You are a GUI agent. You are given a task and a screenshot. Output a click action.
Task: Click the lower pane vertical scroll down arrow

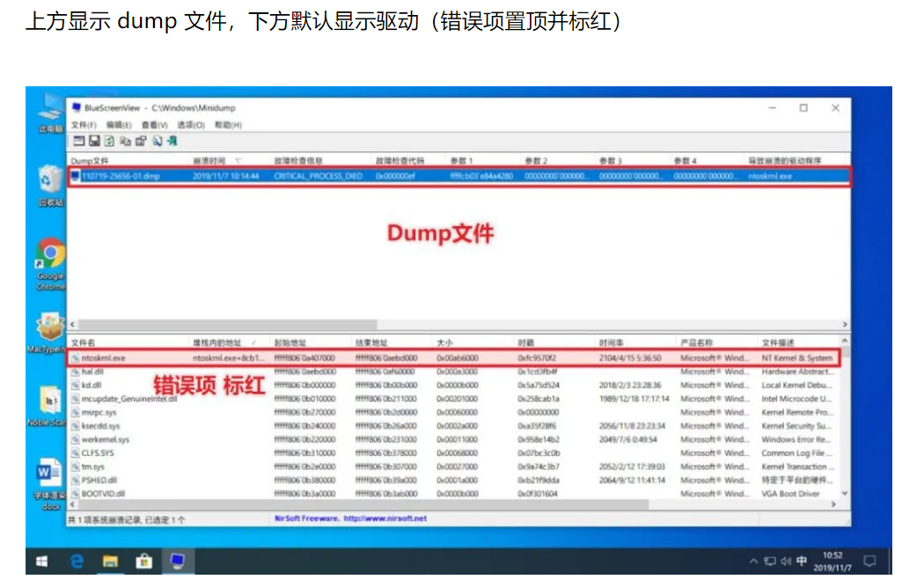pyautogui.click(x=845, y=494)
